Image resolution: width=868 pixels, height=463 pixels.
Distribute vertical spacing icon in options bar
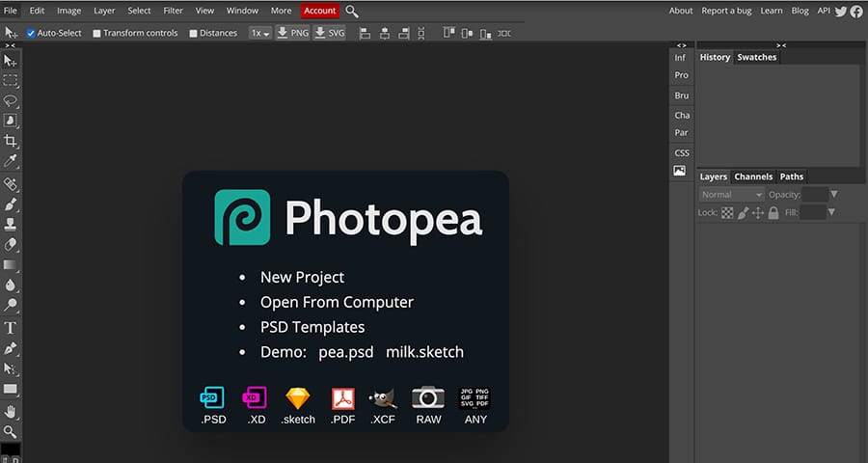[x=421, y=33]
